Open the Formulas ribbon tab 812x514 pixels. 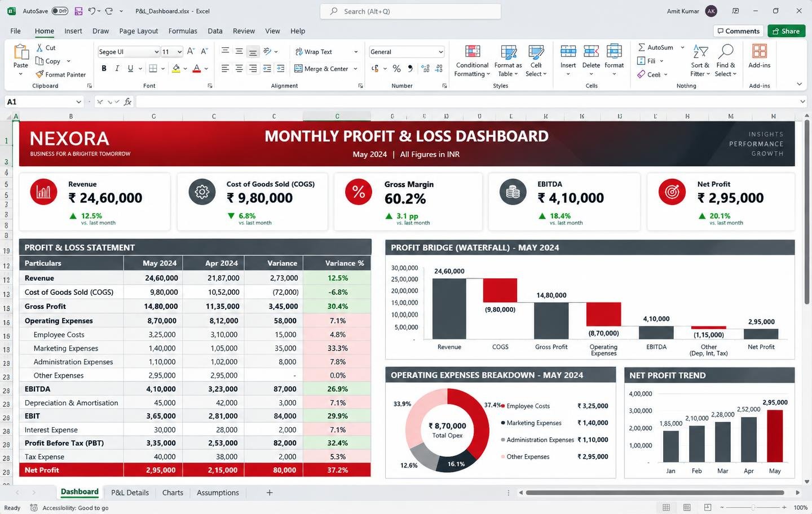[183, 31]
